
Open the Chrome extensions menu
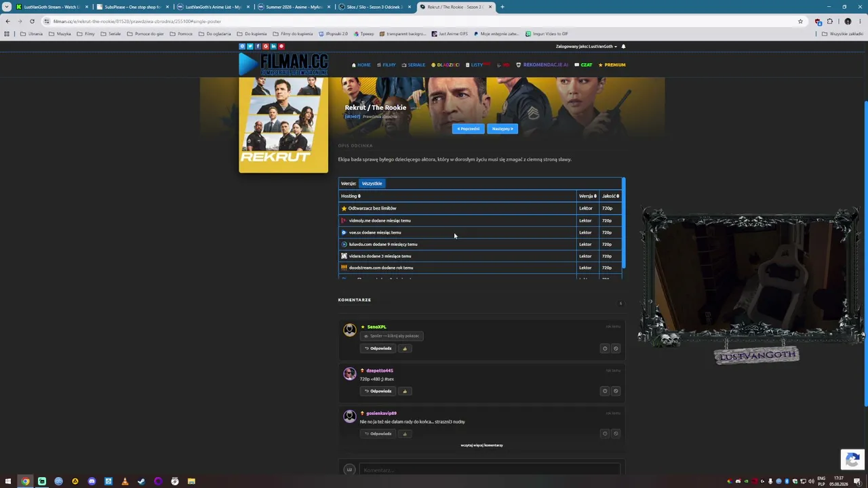click(829, 21)
